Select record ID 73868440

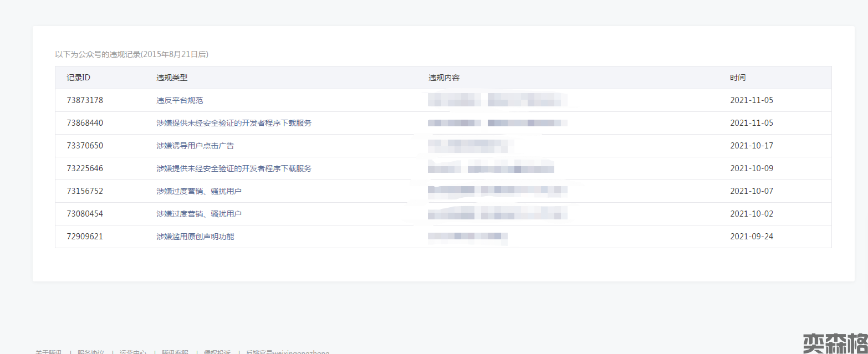click(x=85, y=123)
